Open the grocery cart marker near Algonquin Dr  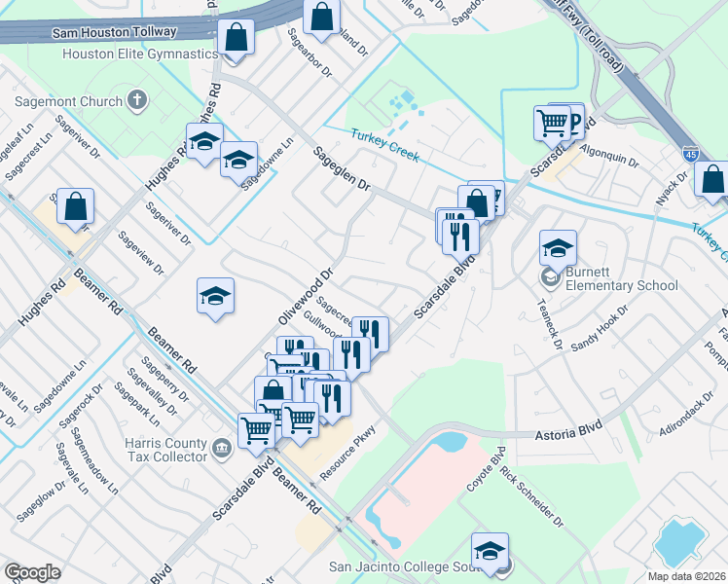click(x=553, y=124)
